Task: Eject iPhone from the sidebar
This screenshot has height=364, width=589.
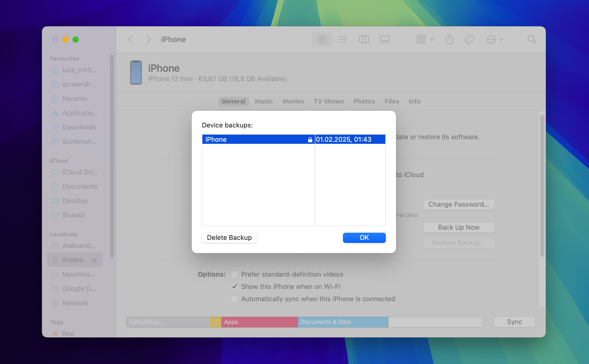Action: click(94, 260)
